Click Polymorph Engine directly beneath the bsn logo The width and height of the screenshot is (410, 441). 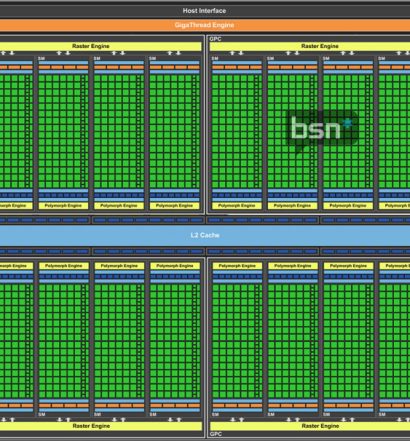click(x=292, y=206)
